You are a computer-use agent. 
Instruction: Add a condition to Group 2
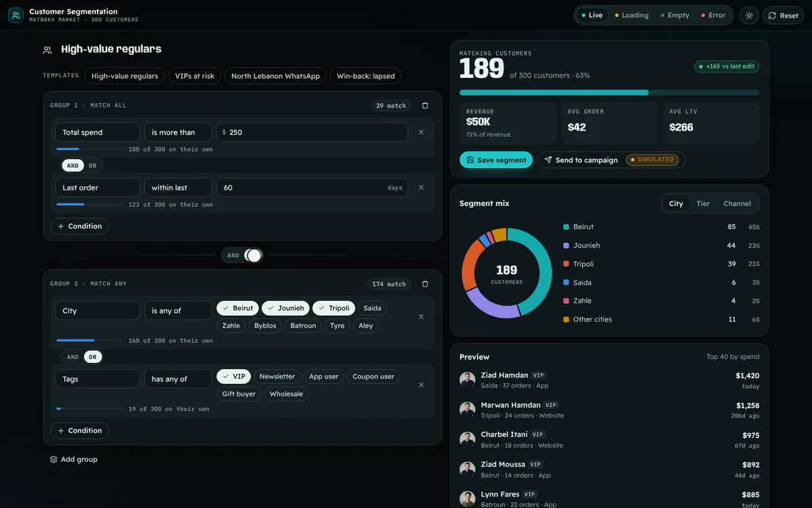click(79, 431)
